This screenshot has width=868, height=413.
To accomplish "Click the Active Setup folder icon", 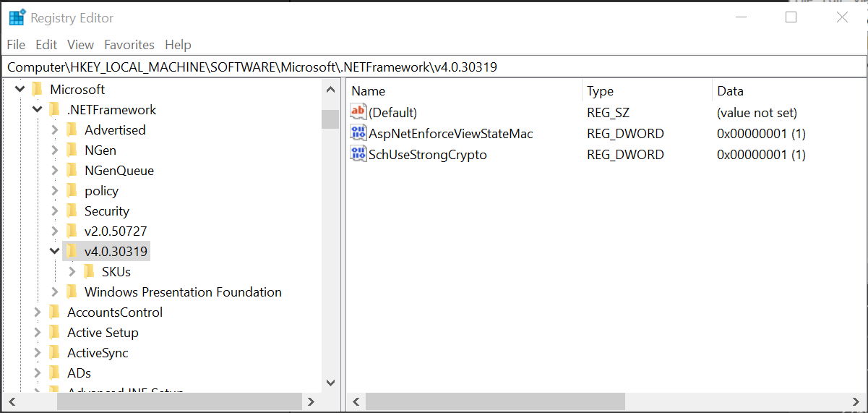I will [x=55, y=333].
